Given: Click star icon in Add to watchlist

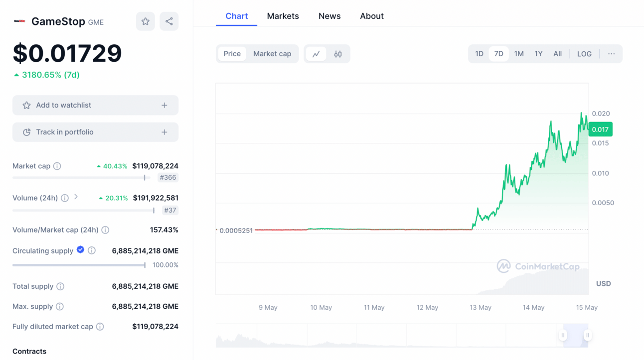Looking at the screenshot, I should point(26,105).
